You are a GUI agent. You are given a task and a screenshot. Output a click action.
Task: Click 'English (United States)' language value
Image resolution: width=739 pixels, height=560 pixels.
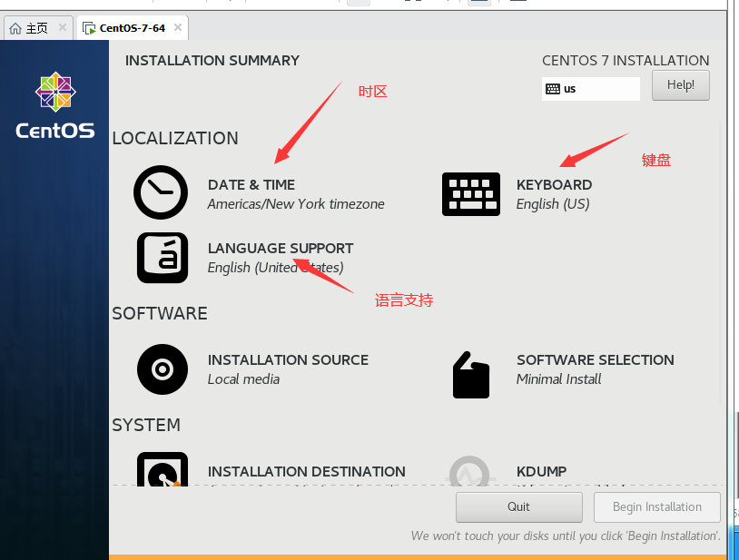pyautogui.click(x=275, y=268)
